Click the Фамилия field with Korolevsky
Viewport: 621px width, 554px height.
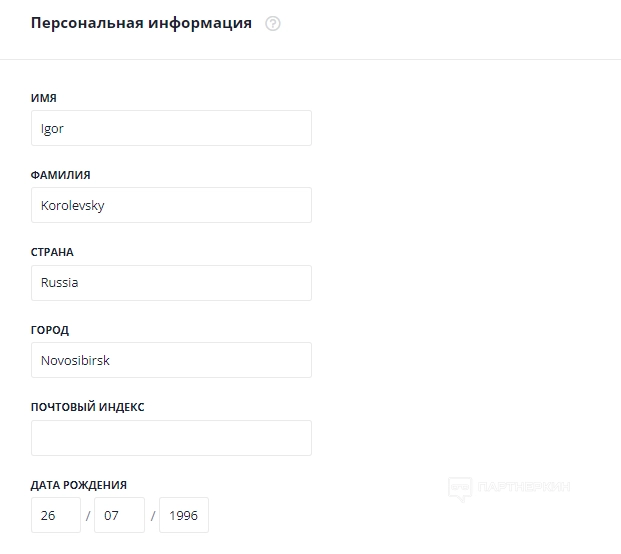click(x=171, y=205)
